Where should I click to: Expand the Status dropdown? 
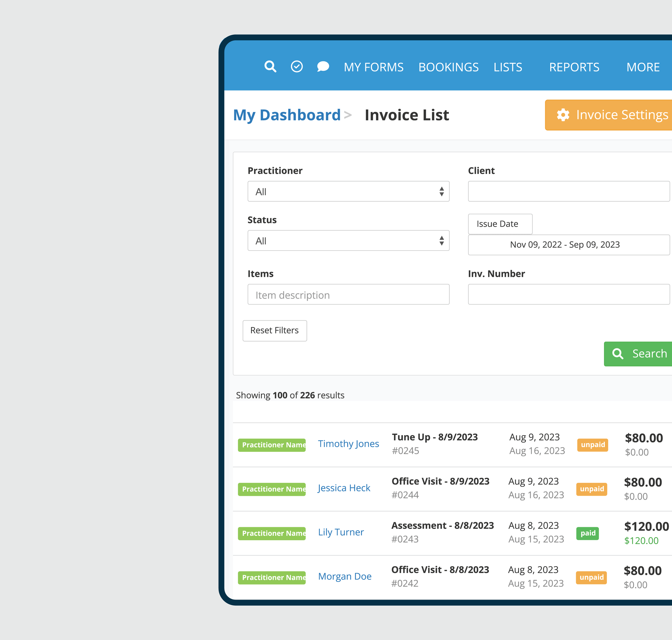[348, 241]
